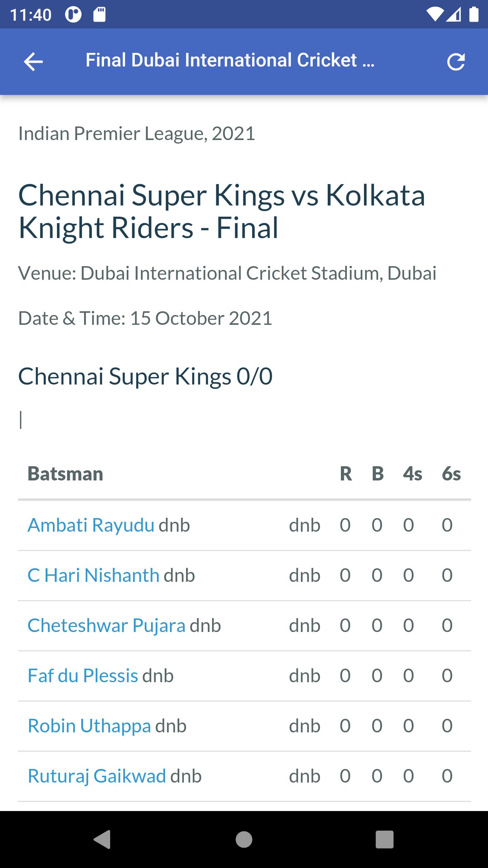Open Ruturaj Gaikwad's player profile
The width and height of the screenshot is (488, 868).
pos(97,776)
